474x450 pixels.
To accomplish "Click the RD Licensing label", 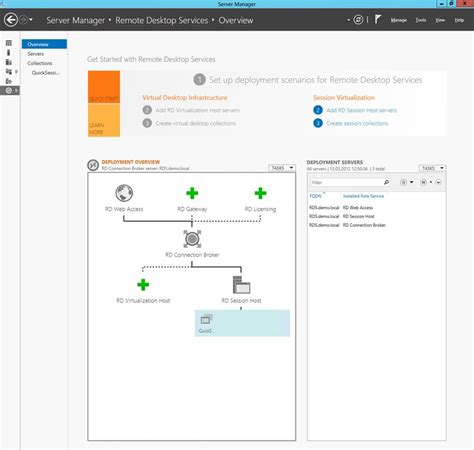I will pyautogui.click(x=260, y=209).
